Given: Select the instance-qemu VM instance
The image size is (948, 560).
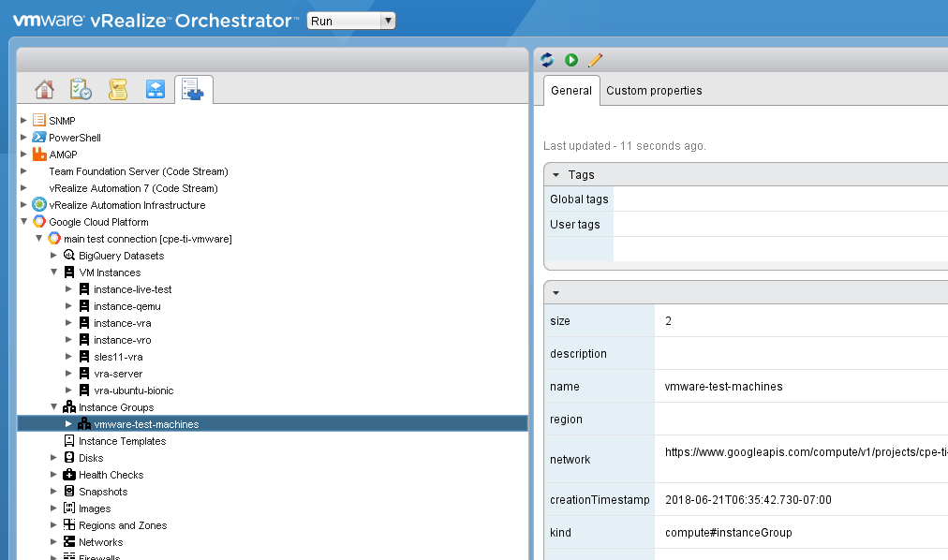Looking at the screenshot, I should pyautogui.click(x=120, y=305).
